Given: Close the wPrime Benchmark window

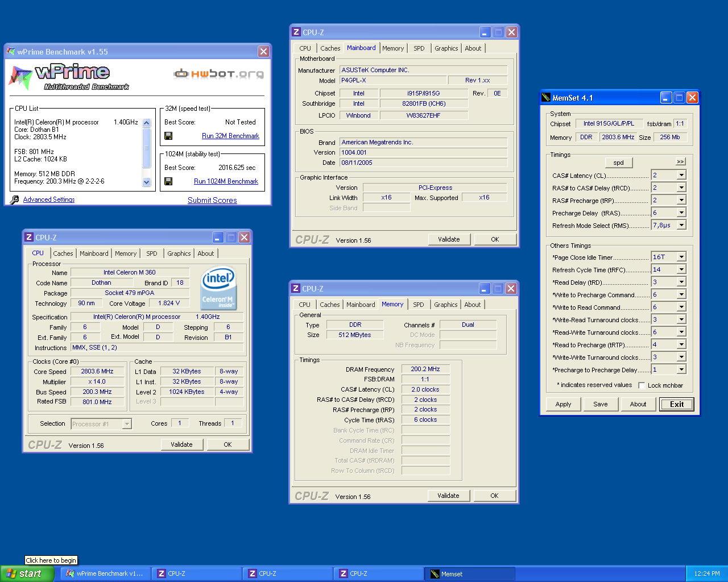Looking at the screenshot, I should [x=263, y=52].
